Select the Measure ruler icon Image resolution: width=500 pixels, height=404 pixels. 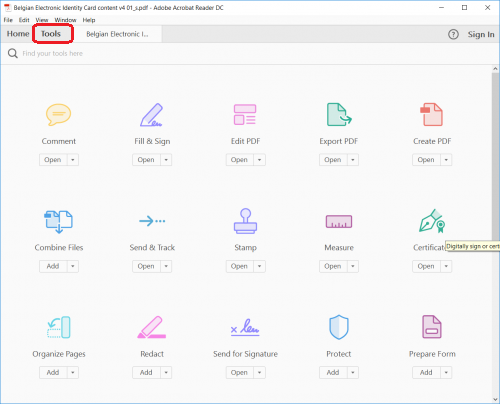pos(339,221)
